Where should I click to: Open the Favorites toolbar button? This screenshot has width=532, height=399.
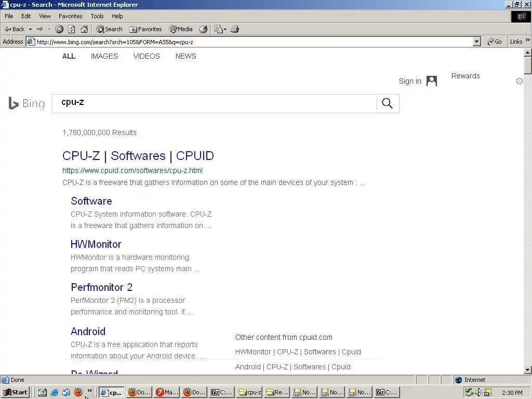pos(145,29)
